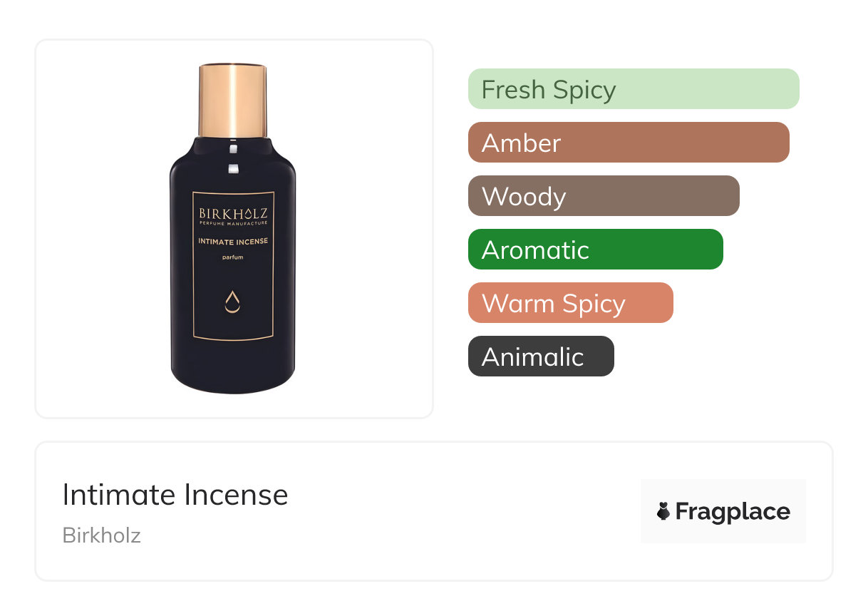Click the gold cap of the bottle
Viewport: 868px width, 616px height.
tap(233, 100)
